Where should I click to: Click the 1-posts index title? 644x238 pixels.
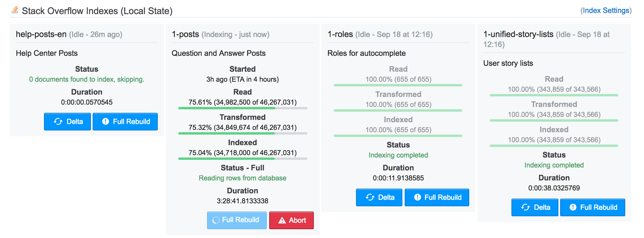click(185, 34)
